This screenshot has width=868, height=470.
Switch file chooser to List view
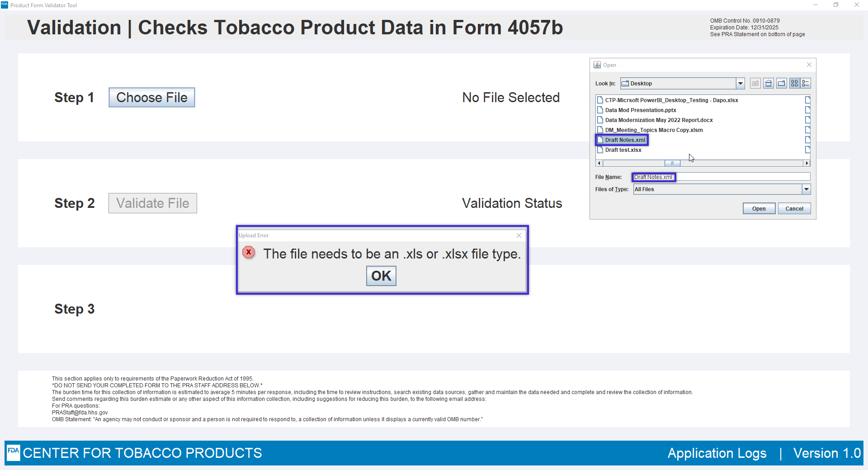click(x=794, y=83)
